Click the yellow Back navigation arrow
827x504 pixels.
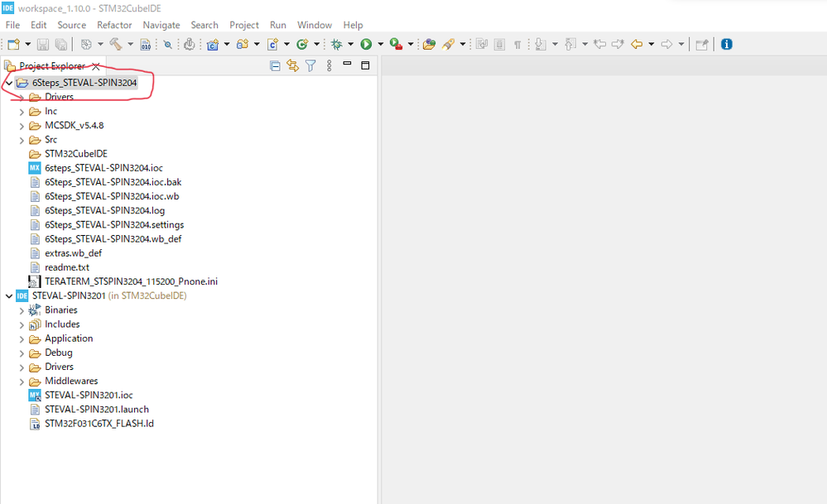(x=637, y=45)
